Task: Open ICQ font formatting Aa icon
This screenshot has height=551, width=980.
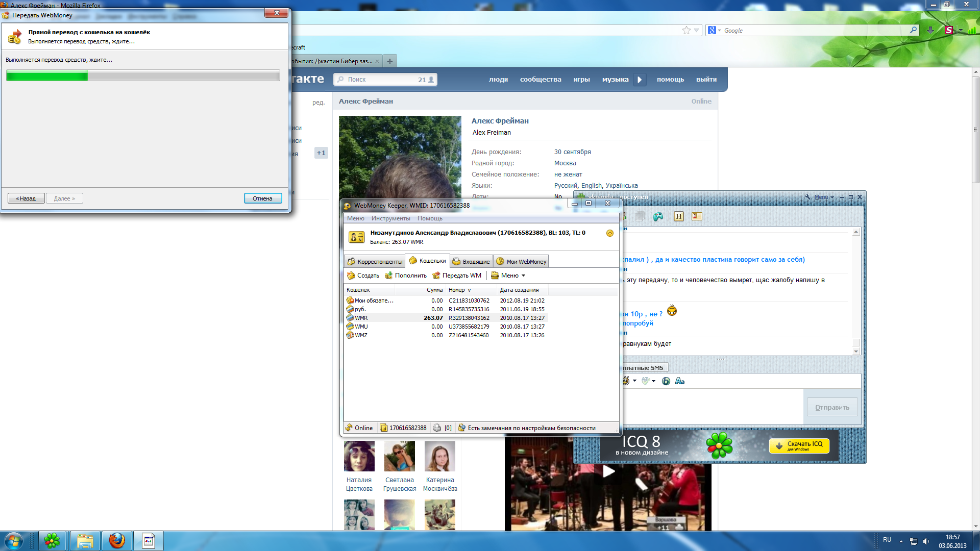Action: pos(679,381)
